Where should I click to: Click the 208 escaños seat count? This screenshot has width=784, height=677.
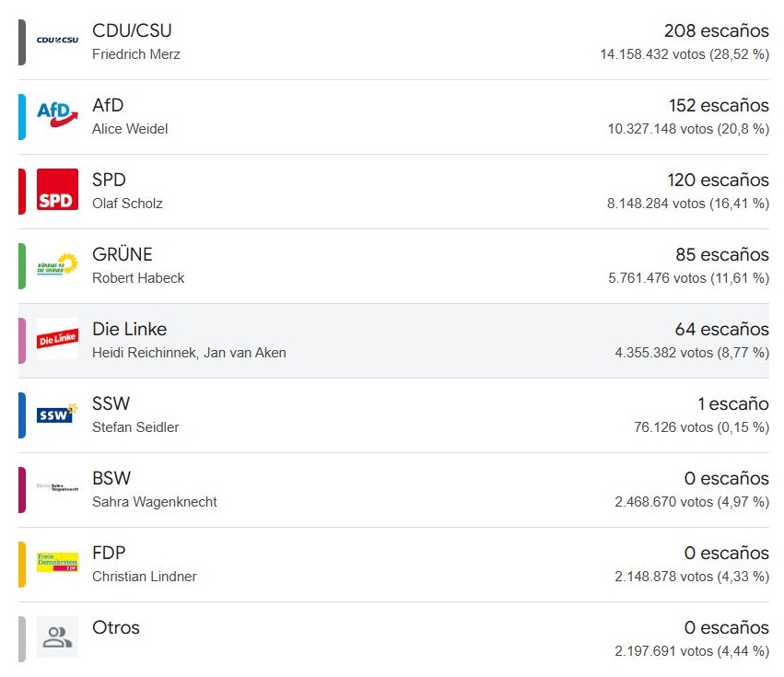click(717, 31)
